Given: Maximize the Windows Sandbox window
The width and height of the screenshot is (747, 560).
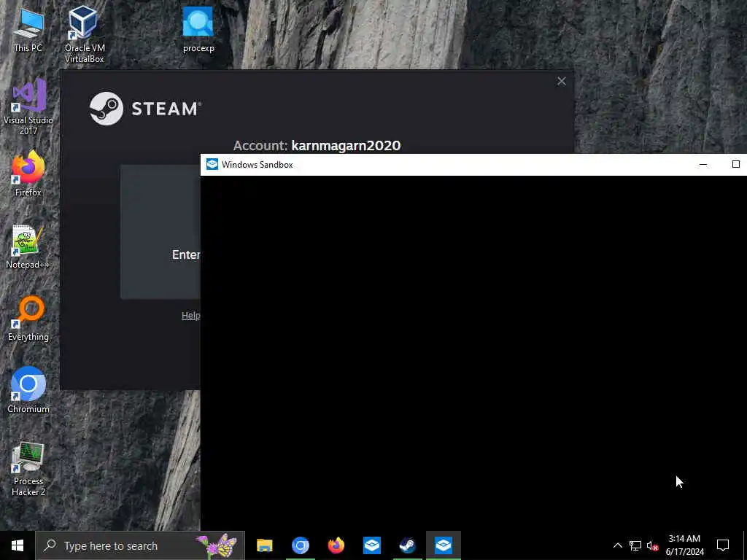Looking at the screenshot, I should (x=735, y=164).
